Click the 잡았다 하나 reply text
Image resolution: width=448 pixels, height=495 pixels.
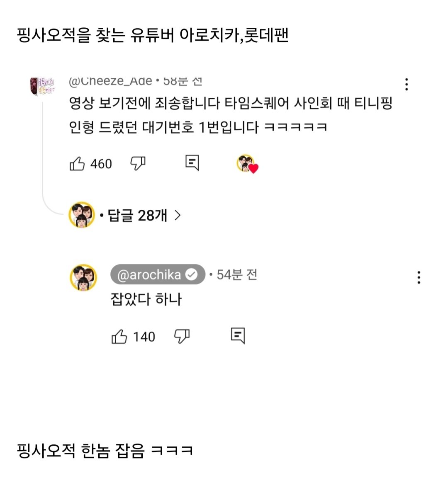coord(146,299)
